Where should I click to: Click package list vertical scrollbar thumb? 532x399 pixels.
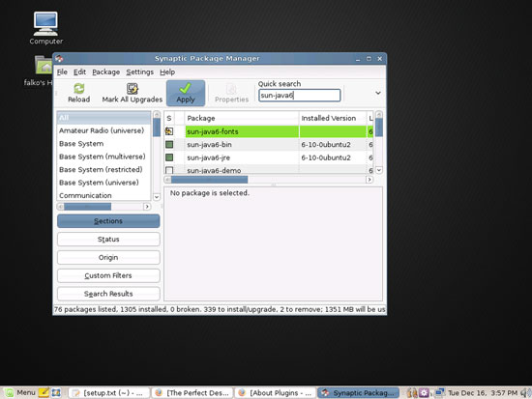click(379, 128)
